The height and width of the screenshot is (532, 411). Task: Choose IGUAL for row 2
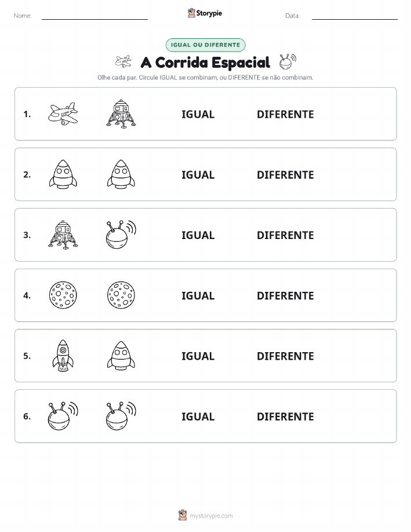pyautogui.click(x=198, y=175)
